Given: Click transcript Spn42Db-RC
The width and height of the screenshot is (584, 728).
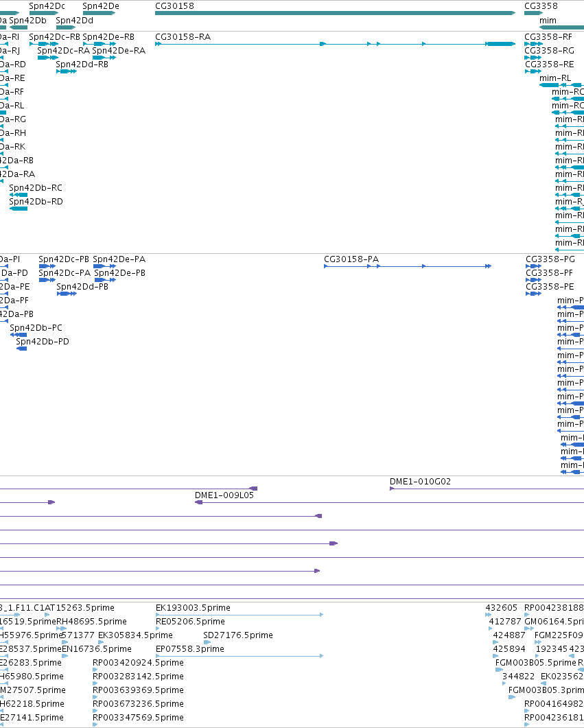Looking at the screenshot, I should point(36,187).
